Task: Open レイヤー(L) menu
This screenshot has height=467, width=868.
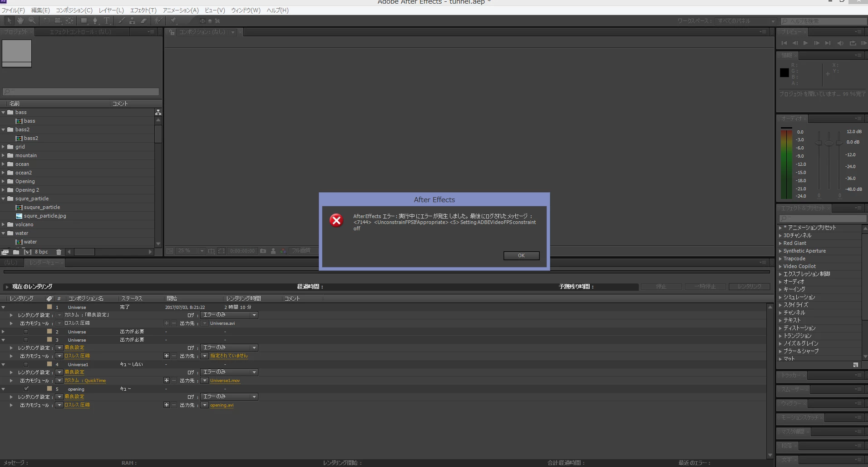Action: point(111,10)
